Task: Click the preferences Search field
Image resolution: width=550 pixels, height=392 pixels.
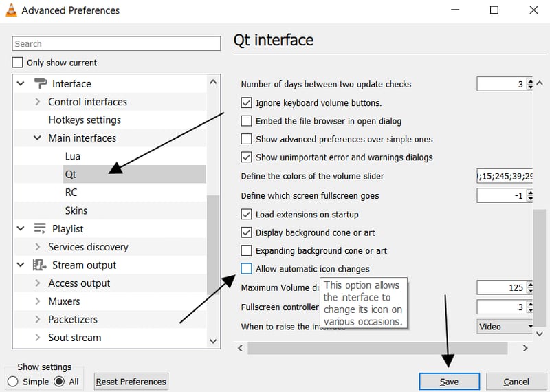Action: (x=116, y=43)
